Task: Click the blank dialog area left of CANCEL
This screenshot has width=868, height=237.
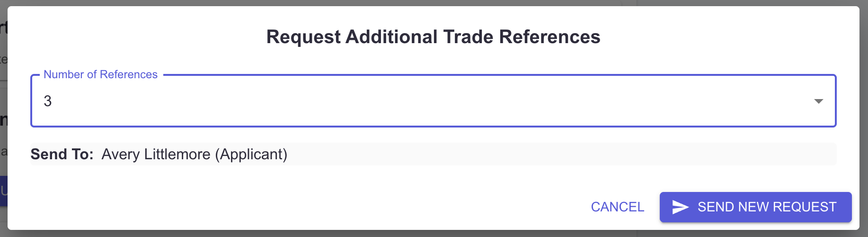Action: (303, 207)
